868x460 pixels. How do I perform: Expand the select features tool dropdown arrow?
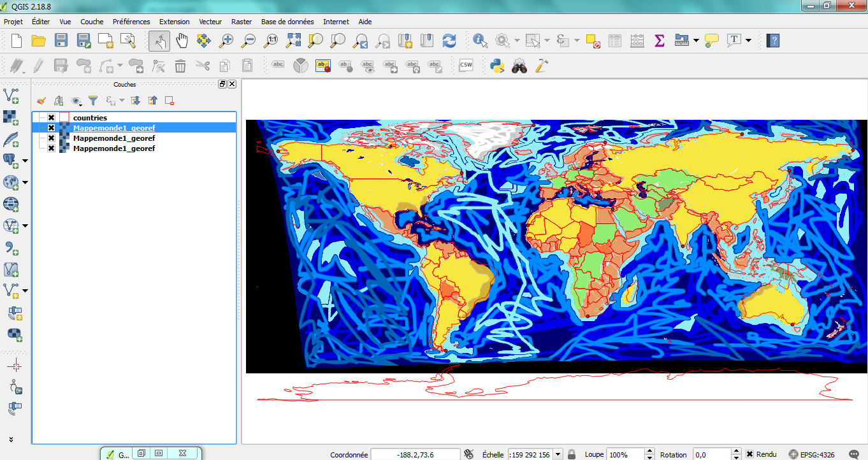pos(547,41)
